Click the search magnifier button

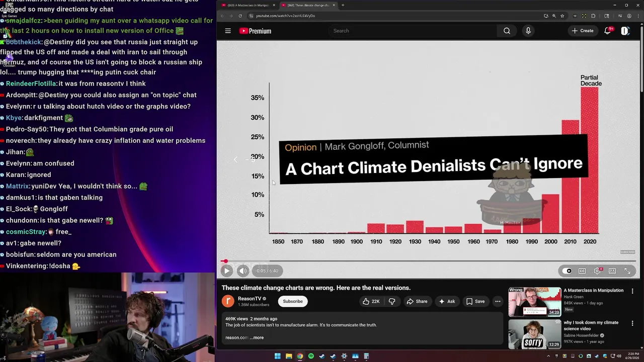point(507,31)
